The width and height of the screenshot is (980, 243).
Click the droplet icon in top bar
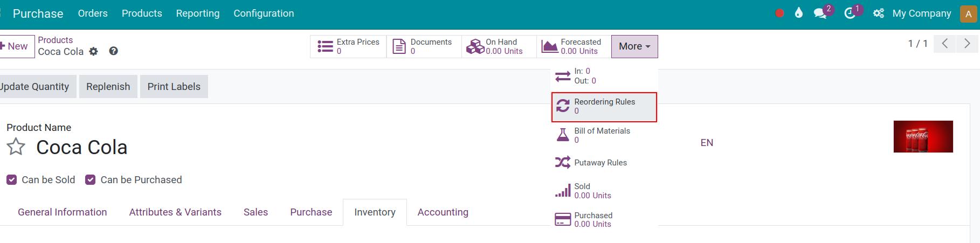pyautogui.click(x=799, y=13)
